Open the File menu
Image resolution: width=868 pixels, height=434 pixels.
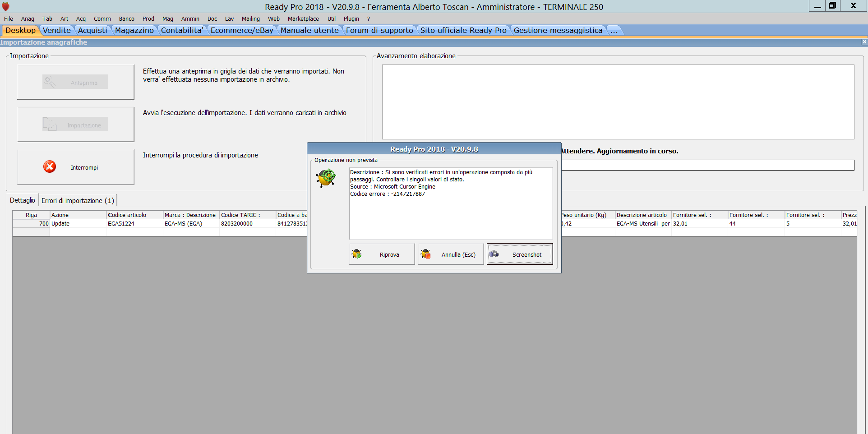coord(9,19)
